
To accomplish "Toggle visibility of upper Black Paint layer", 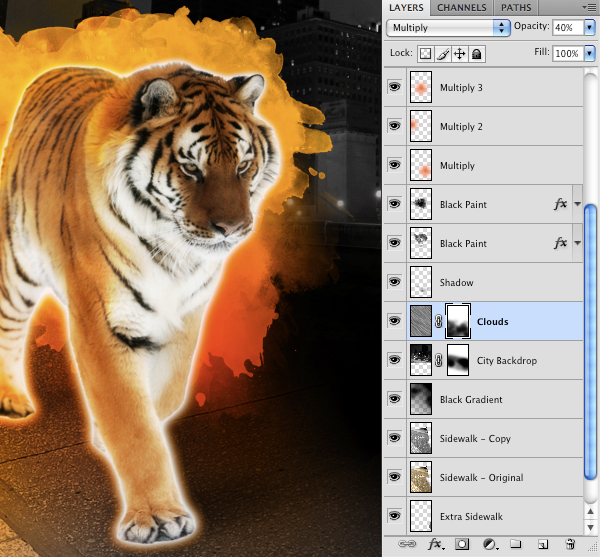I will [395, 204].
